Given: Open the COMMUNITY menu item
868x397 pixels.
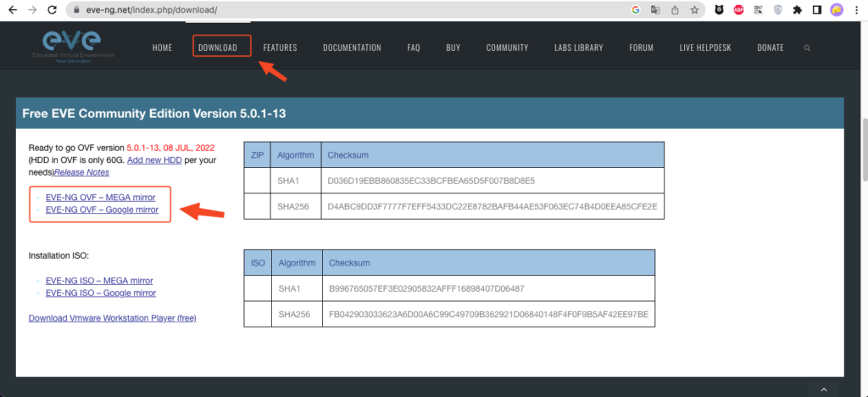Looking at the screenshot, I should click(507, 48).
